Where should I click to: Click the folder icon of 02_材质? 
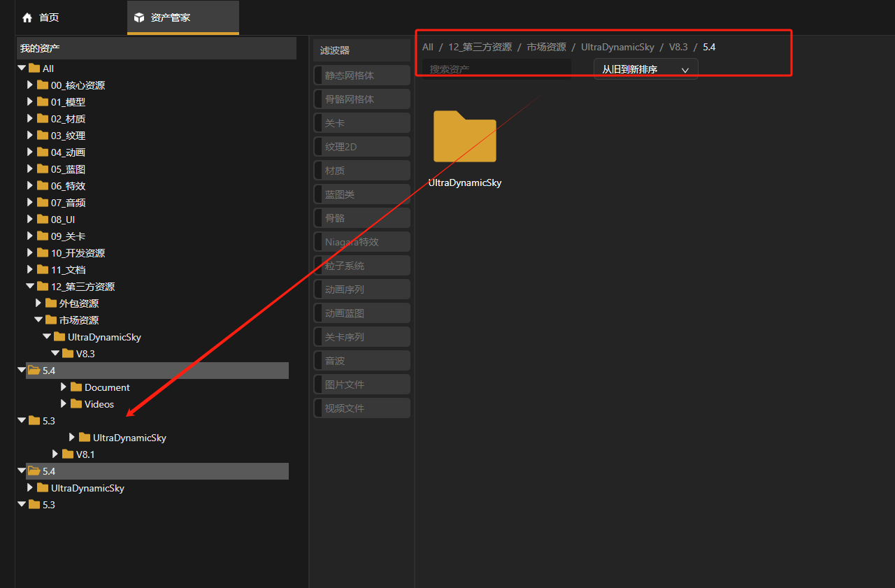click(43, 119)
